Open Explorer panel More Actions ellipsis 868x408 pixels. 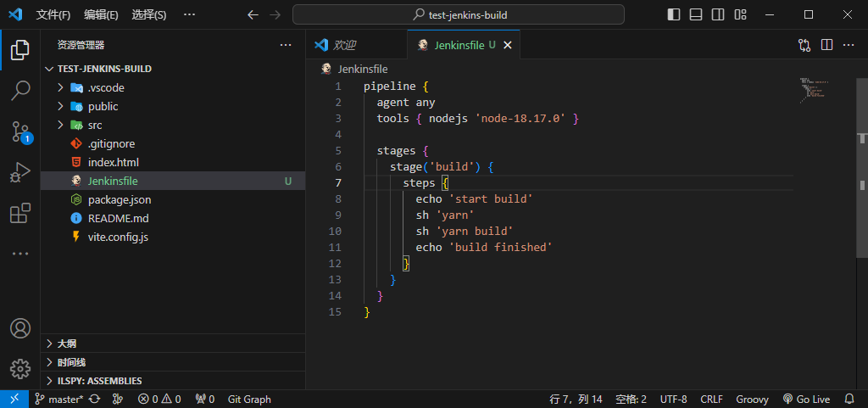pyautogui.click(x=285, y=46)
